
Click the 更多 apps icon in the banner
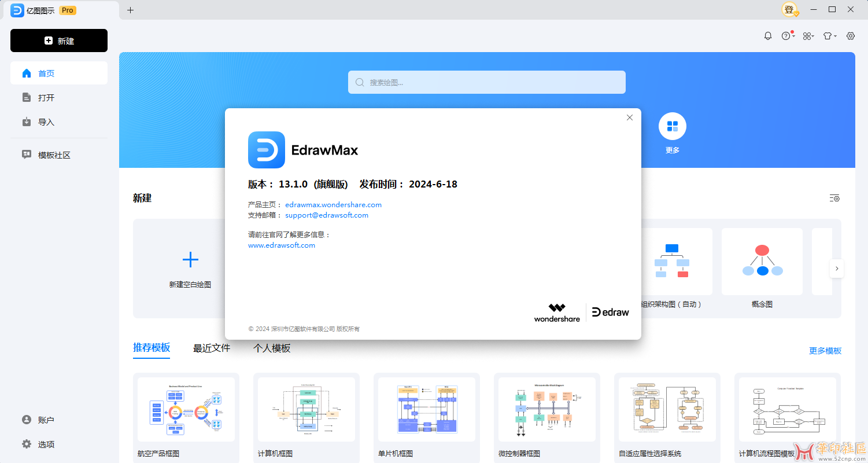(672, 126)
